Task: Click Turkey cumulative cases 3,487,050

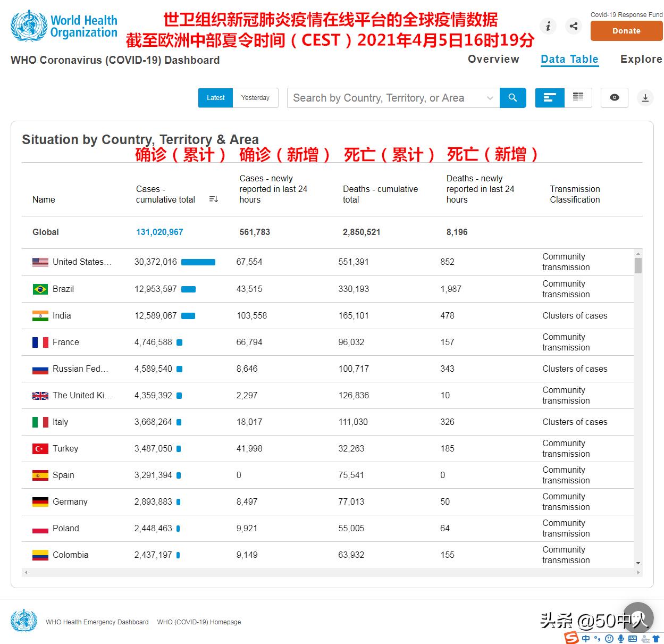Action: (153, 448)
